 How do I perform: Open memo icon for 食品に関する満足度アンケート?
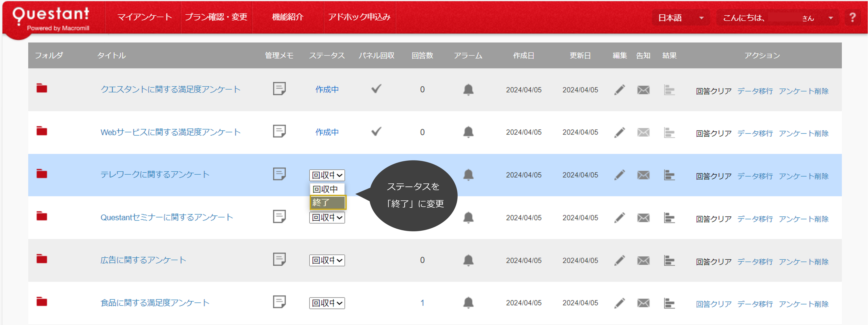coord(279,302)
